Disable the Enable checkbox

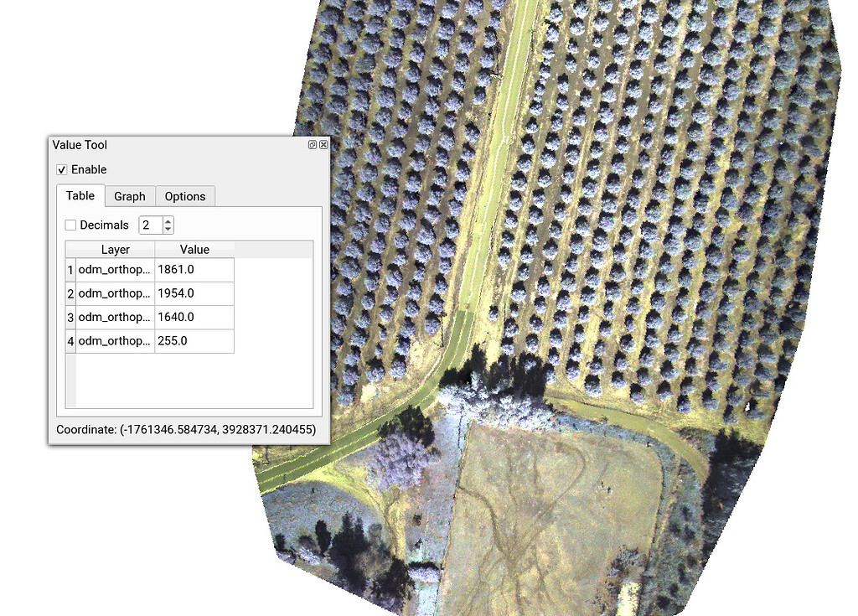pos(61,169)
